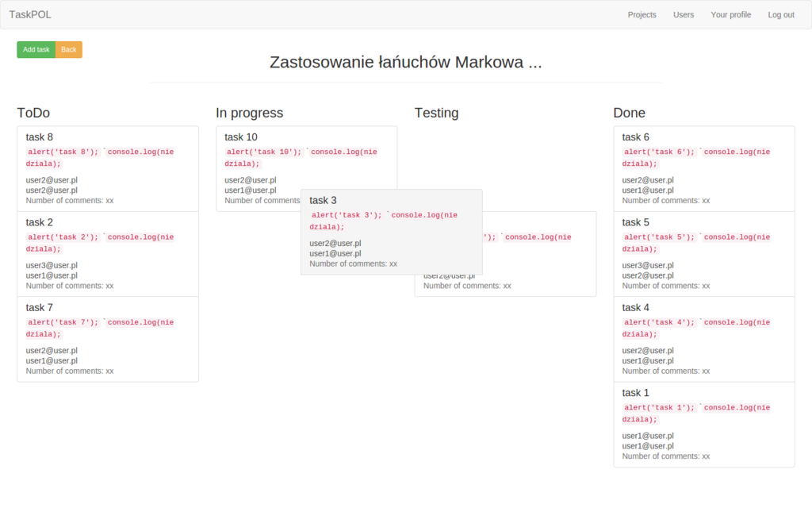Open the task 6 card title
Viewport: 812px width, 508px height.
635,137
